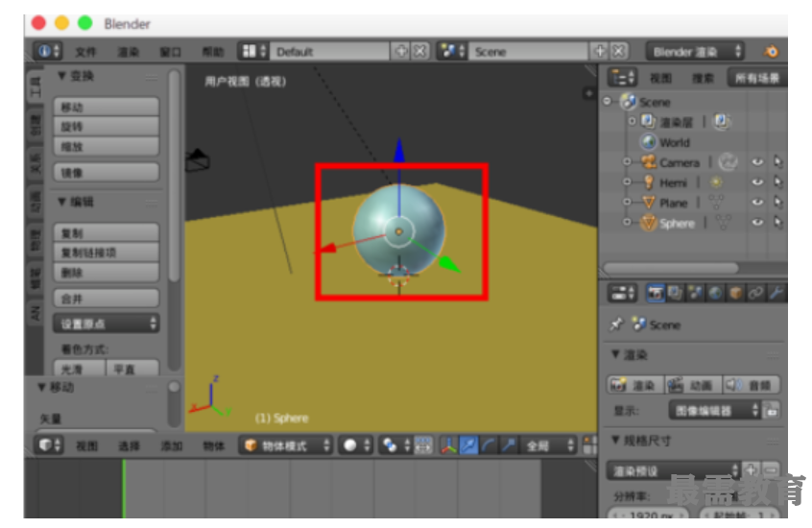Open the object mode dropdown
This screenshot has width=812, height=528.
point(285,445)
